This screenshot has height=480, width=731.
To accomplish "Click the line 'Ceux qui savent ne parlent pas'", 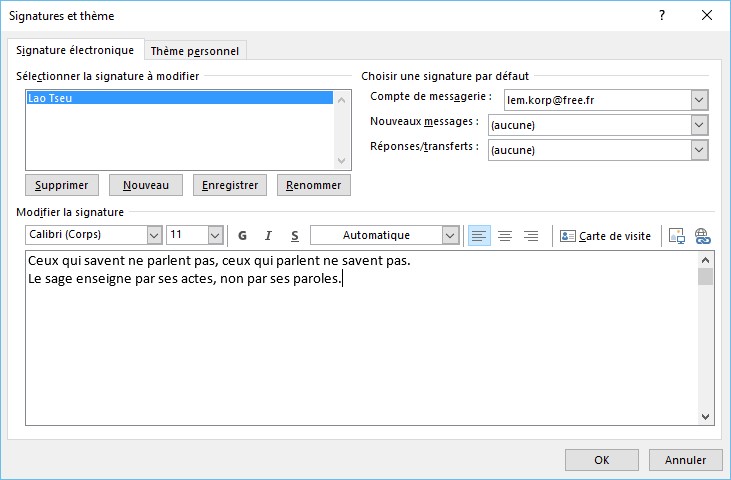I will coord(219,261).
